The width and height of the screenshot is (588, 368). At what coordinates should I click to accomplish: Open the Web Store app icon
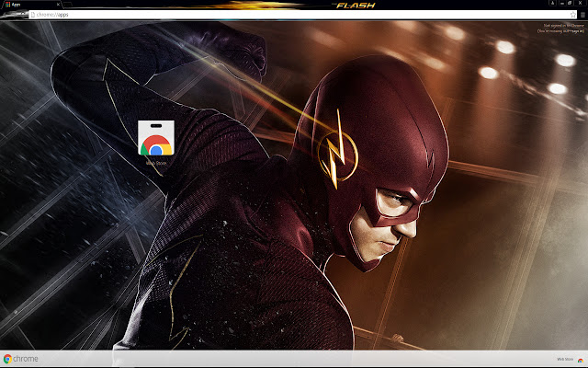pos(156,138)
